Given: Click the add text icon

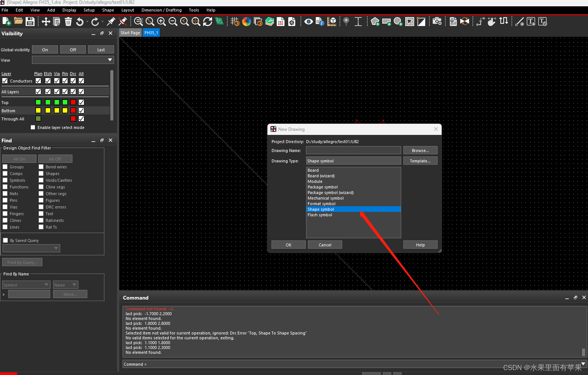Looking at the screenshot, I should pos(531,22).
